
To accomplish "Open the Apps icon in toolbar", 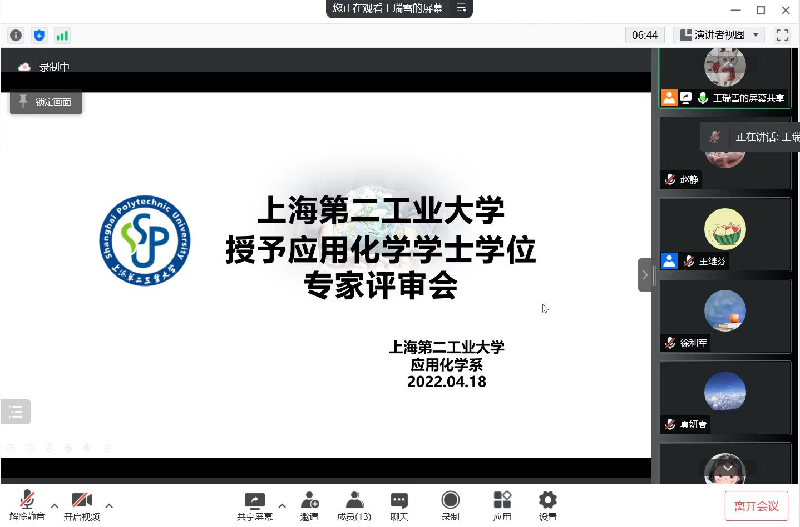I will coord(502,500).
